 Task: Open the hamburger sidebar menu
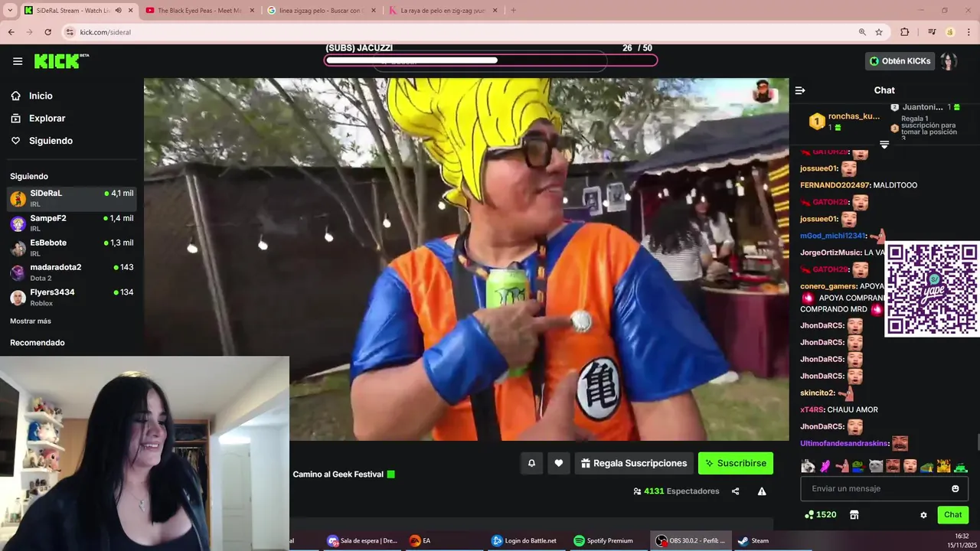pyautogui.click(x=18, y=61)
